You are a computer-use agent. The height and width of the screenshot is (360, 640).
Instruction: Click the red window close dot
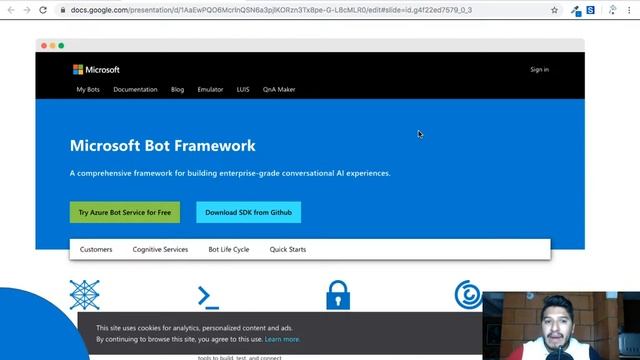(44, 46)
